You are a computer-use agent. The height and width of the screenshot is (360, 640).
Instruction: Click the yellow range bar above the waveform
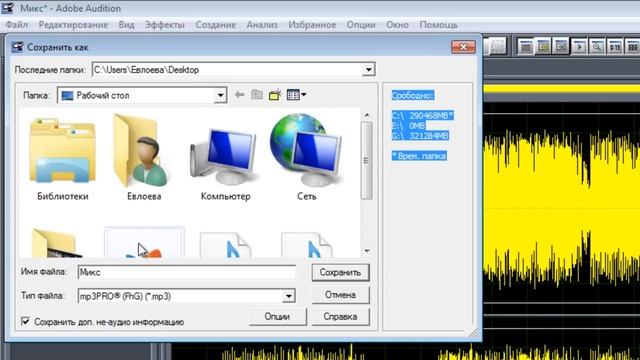[561, 89]
